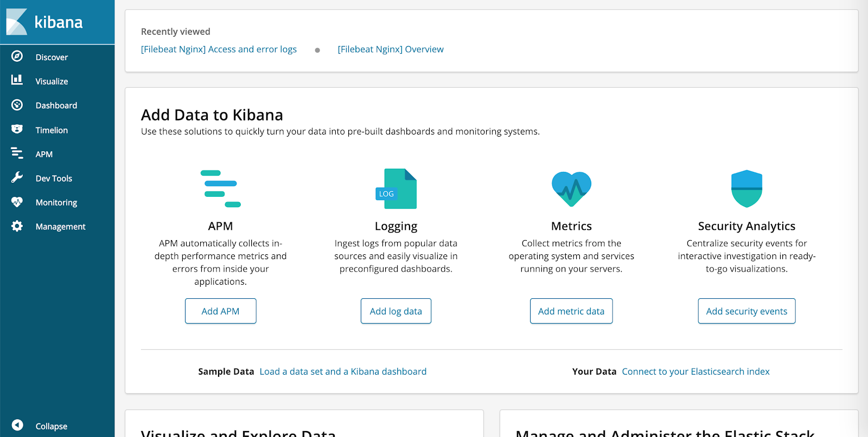Collapse the sidebar via the arrow icon
Viewport: 868px width, 437px height.
[17, 425]
